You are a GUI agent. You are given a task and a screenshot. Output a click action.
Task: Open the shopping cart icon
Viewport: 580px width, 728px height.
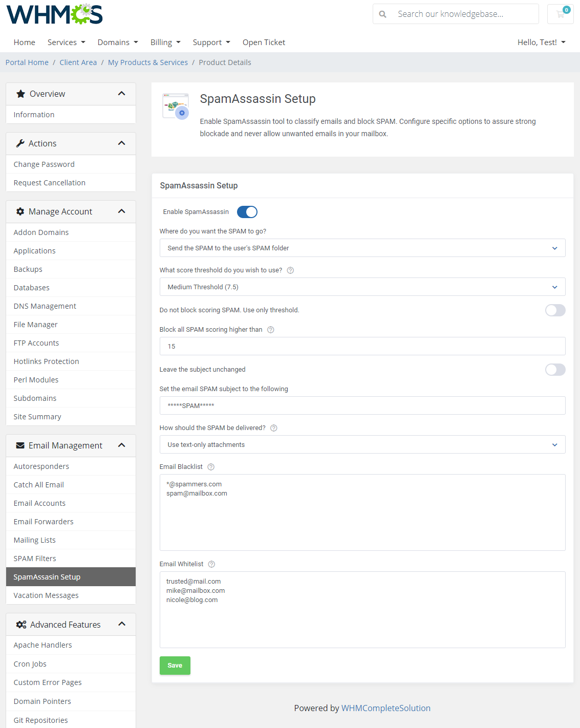click(561, 14)
